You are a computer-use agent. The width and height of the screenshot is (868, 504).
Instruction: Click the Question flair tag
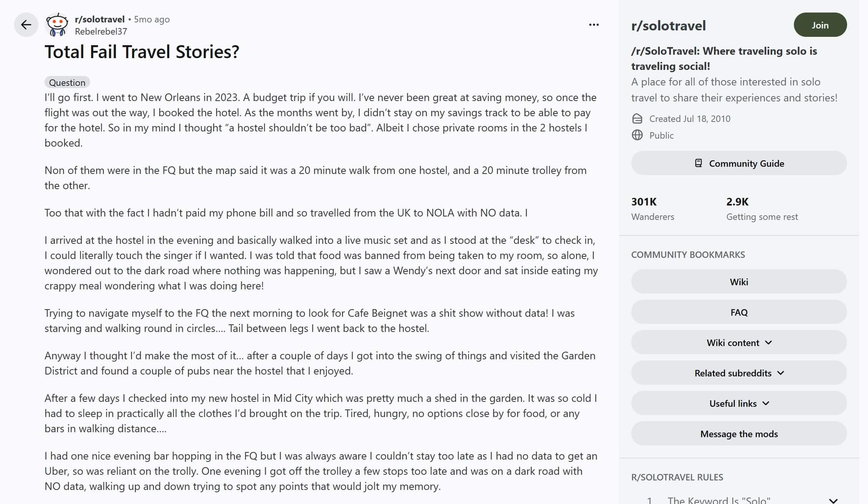click(x=67, y=82)
